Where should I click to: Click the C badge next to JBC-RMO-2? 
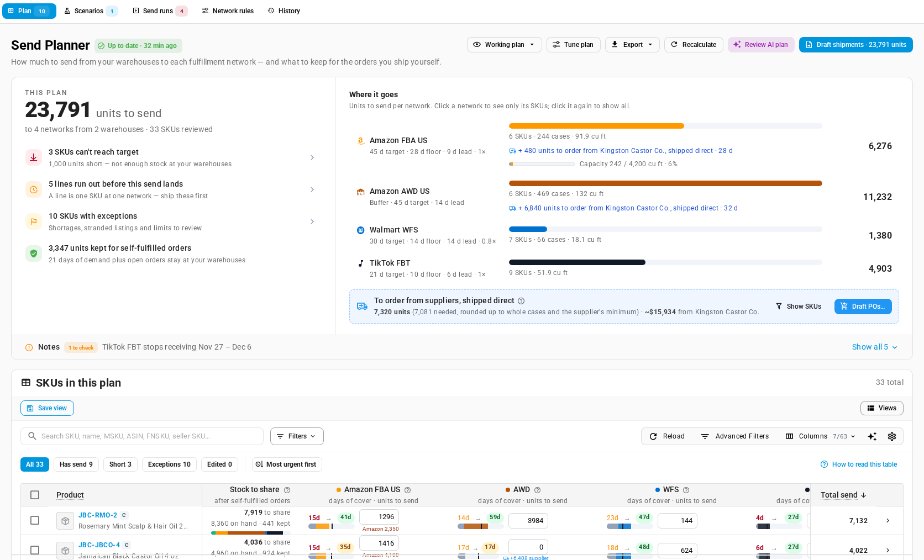coord(124,515)
